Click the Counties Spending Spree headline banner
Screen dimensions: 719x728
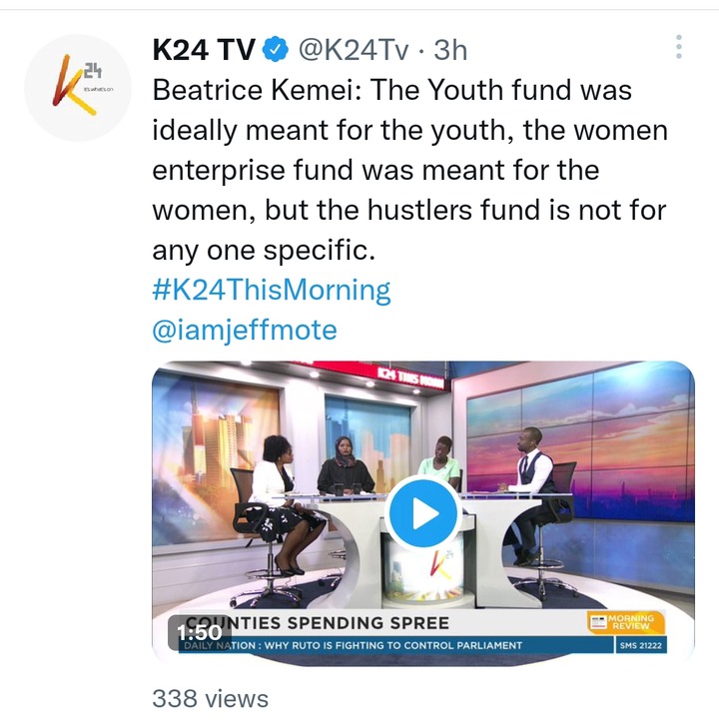click(x=317, y=623)
